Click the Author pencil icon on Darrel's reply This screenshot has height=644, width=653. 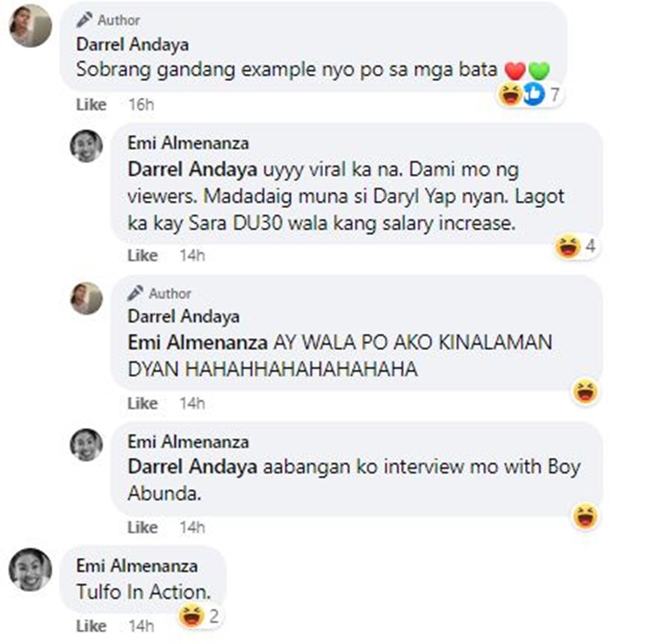[x=135, y=292]
